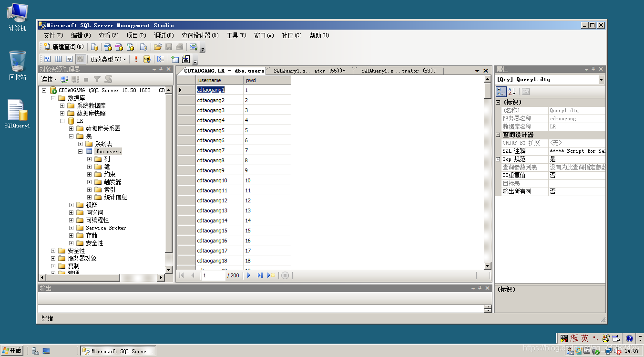644x357 pixels.
Task: Expand the 系统数据库 folder
Action: pos(62,105)
